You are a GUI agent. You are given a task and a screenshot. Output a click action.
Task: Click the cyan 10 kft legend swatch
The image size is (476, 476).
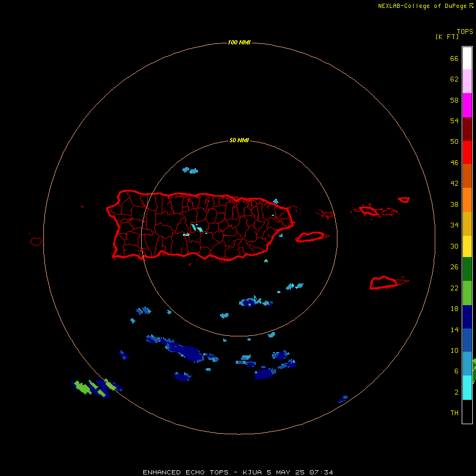coord(467,388)
